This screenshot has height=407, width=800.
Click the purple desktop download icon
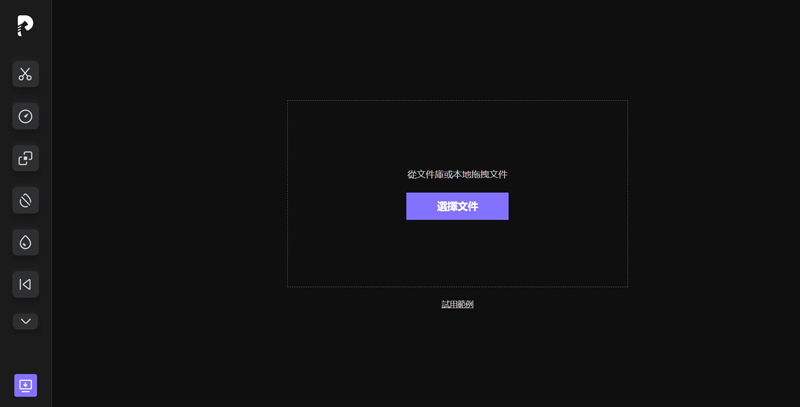pyautogui.click(x=26, y=385)
